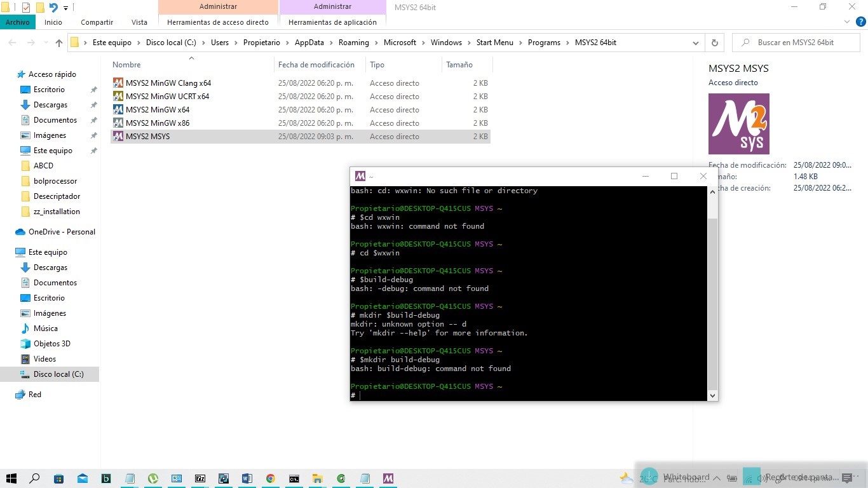Screen dimensions: 868x488
Task: Open the Refresh button in address bar
Action: pos(714,43)
